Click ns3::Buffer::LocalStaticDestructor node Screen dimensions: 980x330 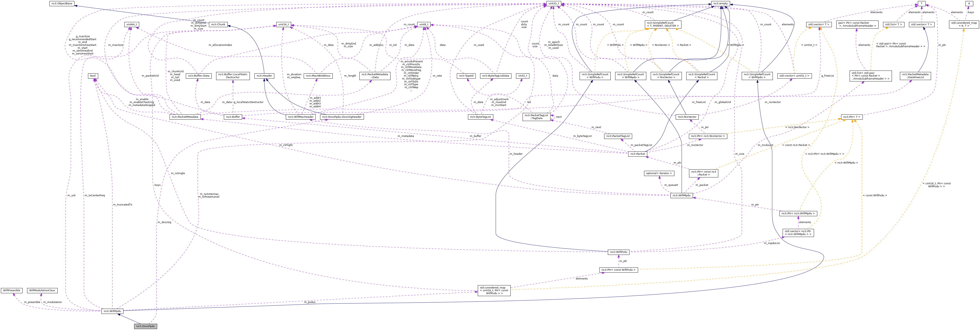[233, 76]
